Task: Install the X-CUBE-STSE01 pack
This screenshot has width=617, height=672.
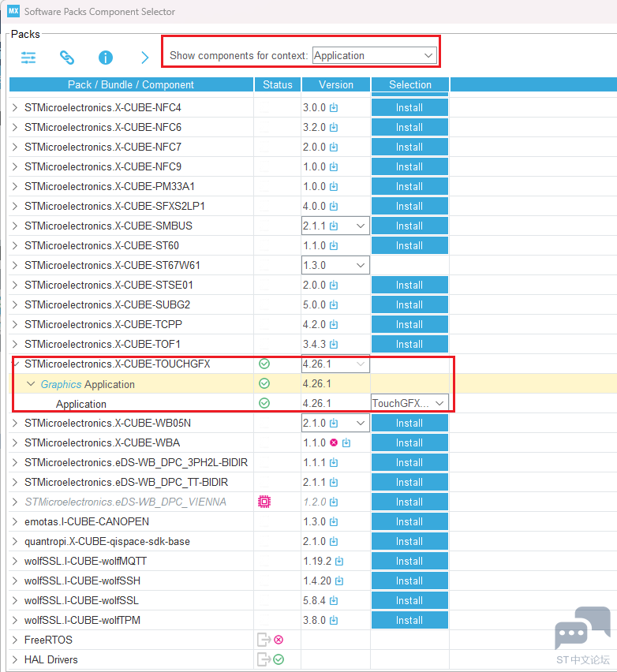Action: (409, 285)
